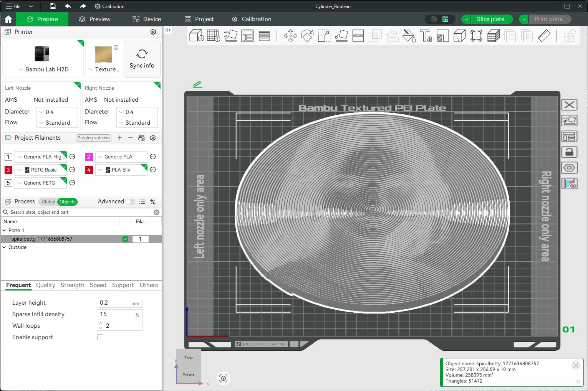Click the Add object cube icon

pyautogui.click(x=196, y=36)
